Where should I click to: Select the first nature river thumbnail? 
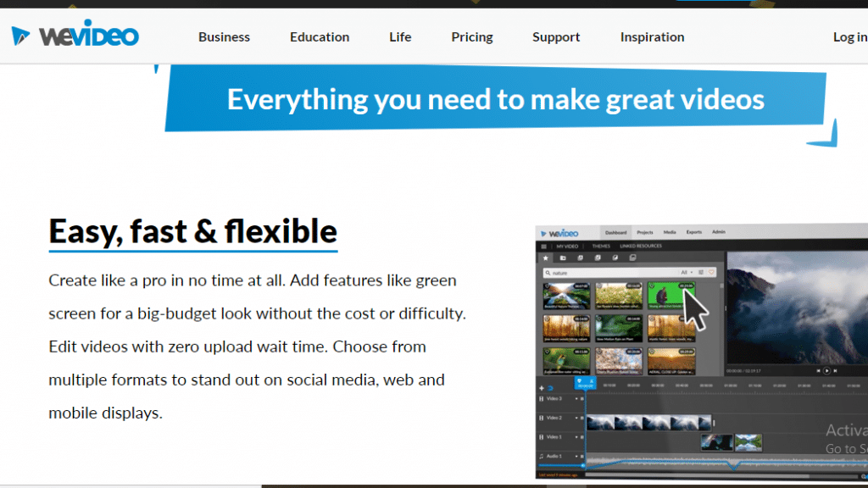click(566, 296)
